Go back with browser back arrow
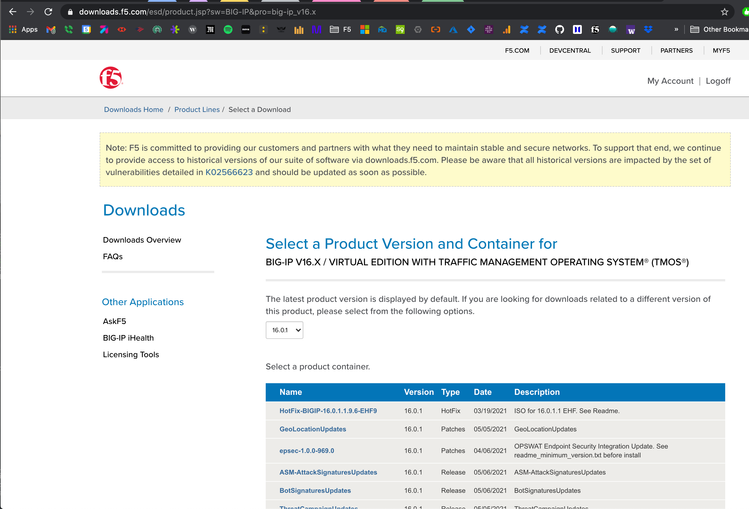This screenshot has height=509, width=749. 10,12
